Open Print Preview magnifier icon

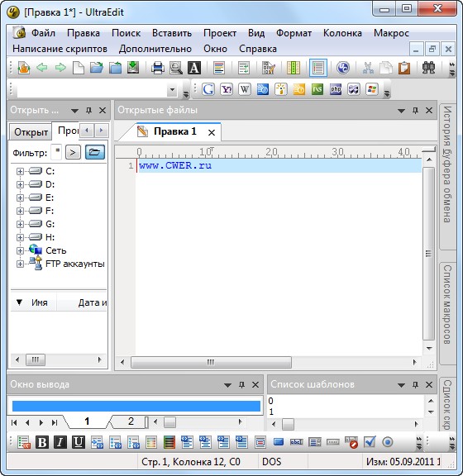click(176, 68)
